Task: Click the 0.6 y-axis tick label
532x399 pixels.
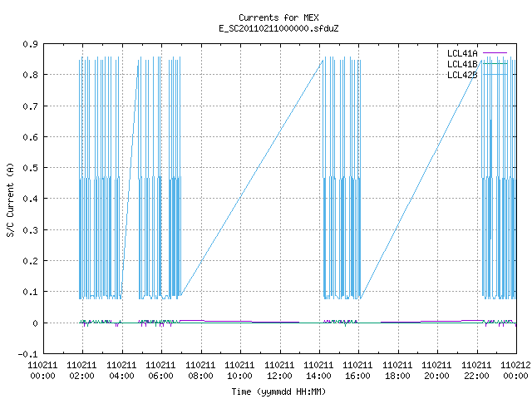Action: tap(30, 137)
